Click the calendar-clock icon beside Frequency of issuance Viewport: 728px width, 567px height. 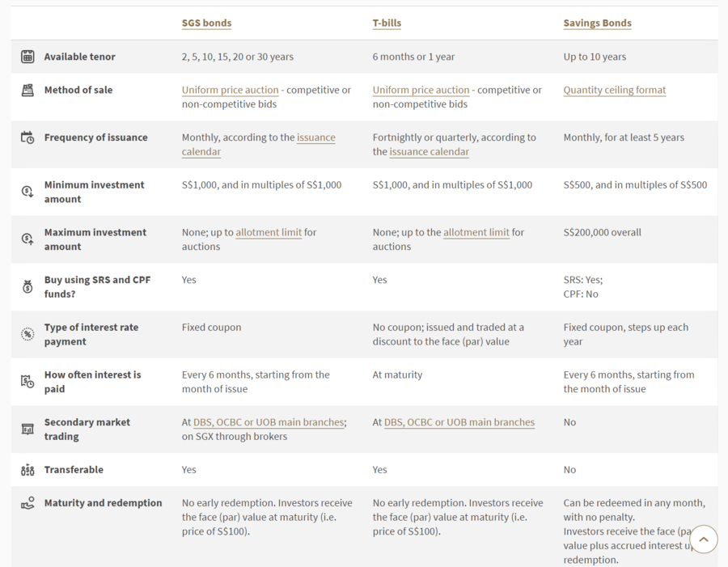(28, 138)
